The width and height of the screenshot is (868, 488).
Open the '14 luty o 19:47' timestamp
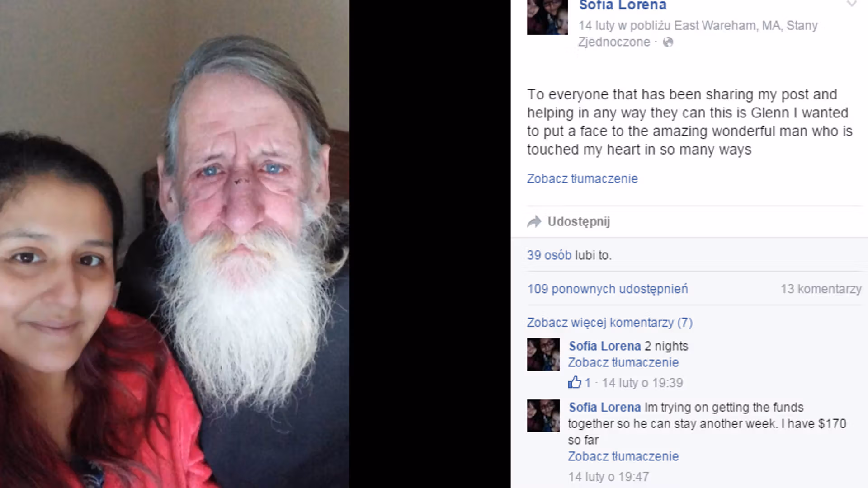[x=609, y=477]
